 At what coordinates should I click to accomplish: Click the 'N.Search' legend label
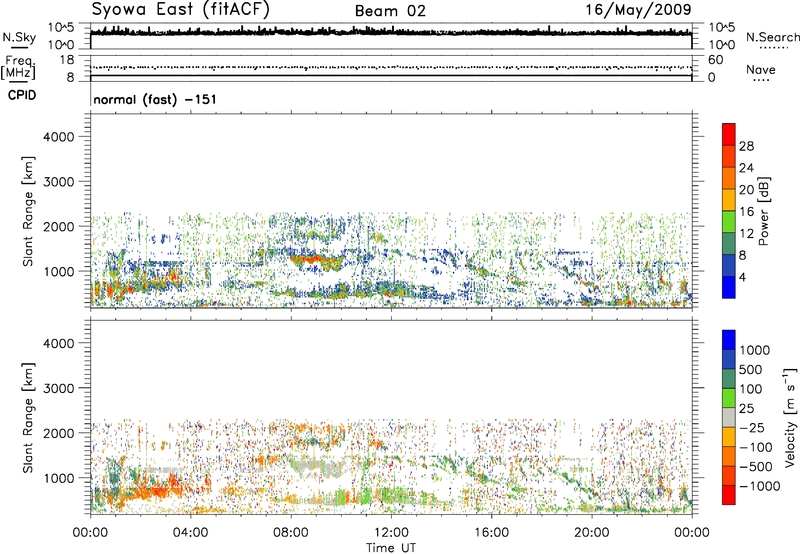[772, 37]
